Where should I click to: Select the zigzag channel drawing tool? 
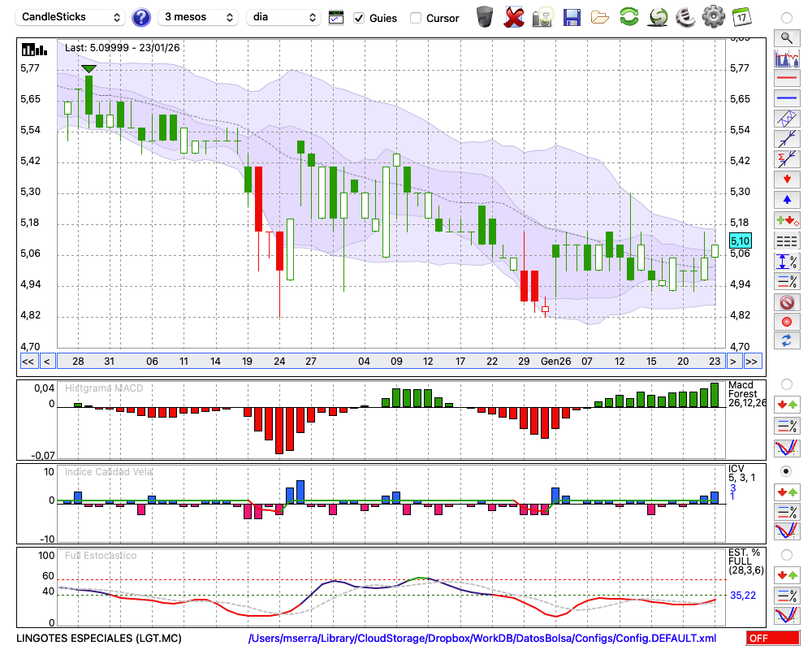(787, 118)
